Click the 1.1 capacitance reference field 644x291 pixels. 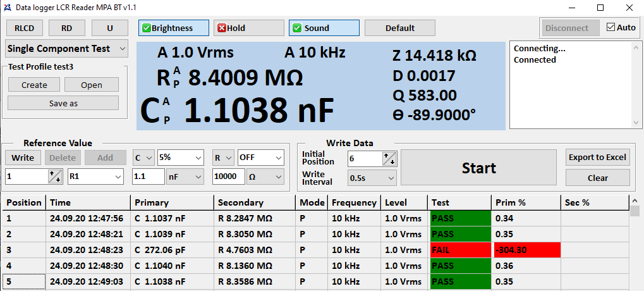[149, 176]
